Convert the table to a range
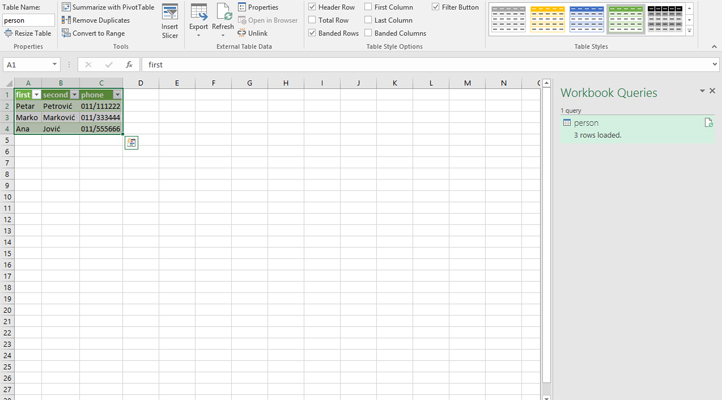Screen dimensions: 722x400 (93, 33)
